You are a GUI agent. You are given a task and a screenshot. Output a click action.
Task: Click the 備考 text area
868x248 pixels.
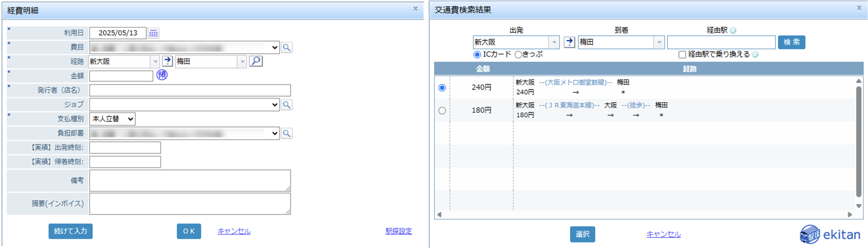click(x=190, y=180)
